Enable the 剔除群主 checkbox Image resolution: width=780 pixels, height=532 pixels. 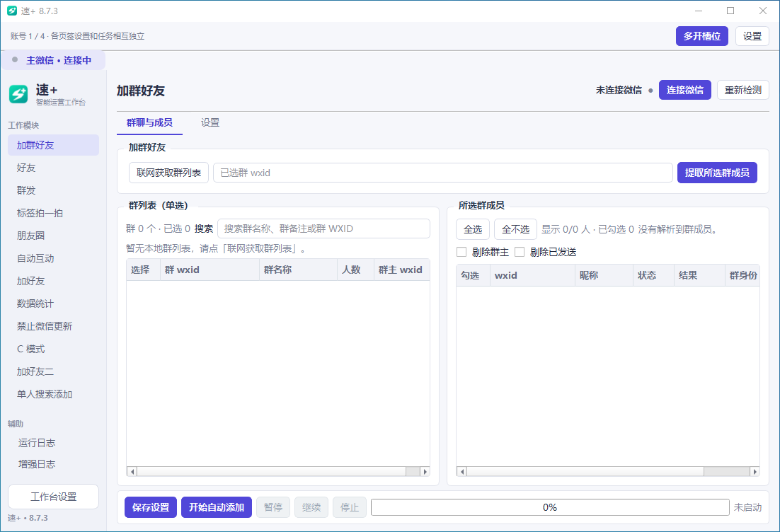[x=461, y=252]
